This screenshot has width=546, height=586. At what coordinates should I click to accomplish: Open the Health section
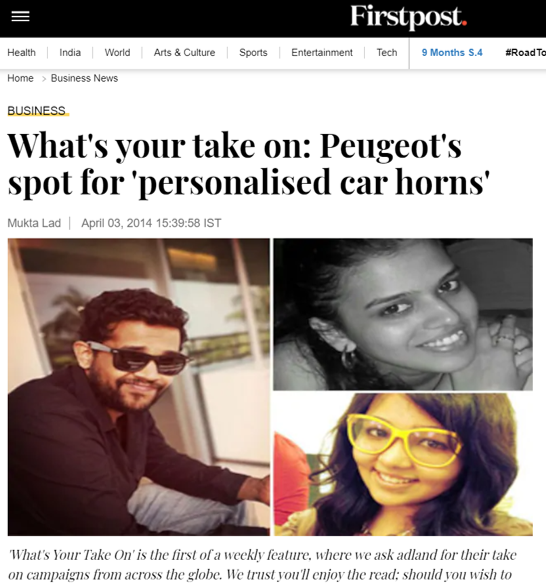coord(22,53)
